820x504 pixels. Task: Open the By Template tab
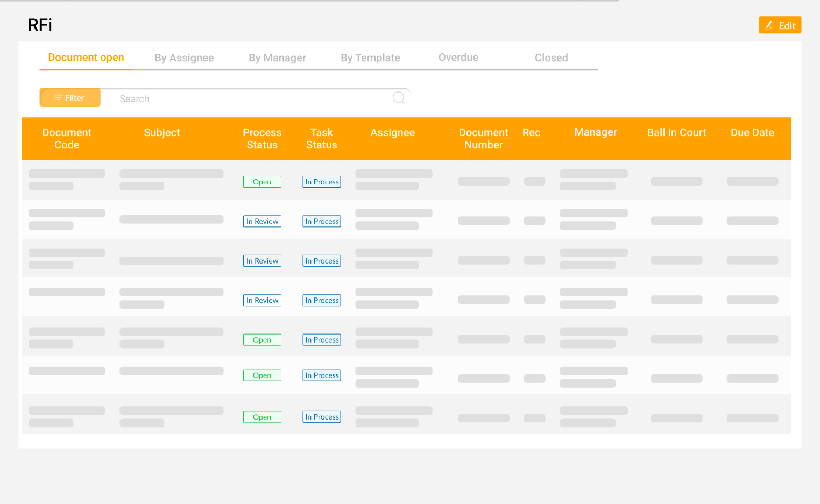(x=370, y=58)
